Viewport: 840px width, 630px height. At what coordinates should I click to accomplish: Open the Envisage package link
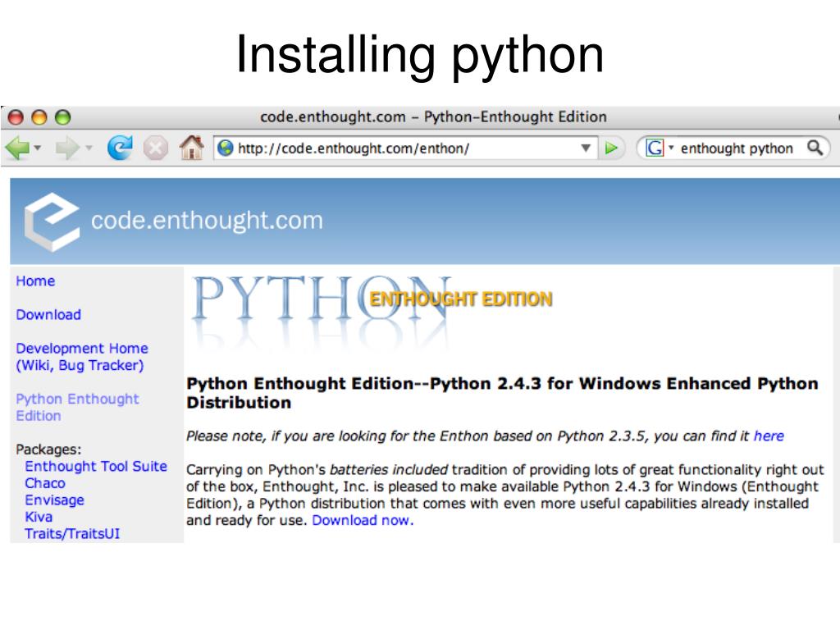(x=55, y=500)
